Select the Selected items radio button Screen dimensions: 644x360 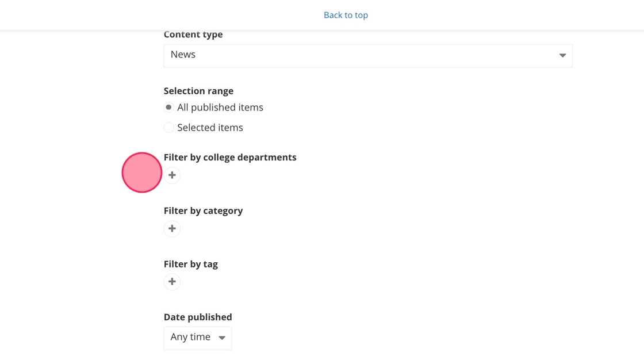tap(168, 128)
